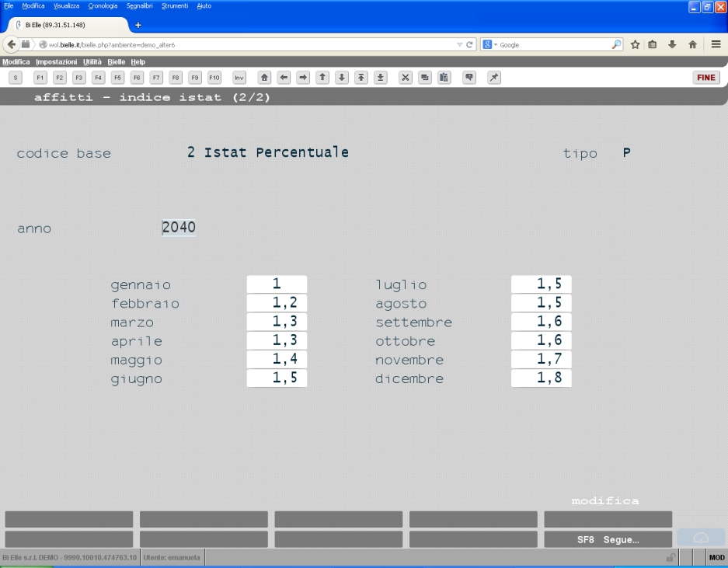This screenshot has height=568, width=728.
Task: Click the up arrow icon in app toolbar
Action: point(322,78)
